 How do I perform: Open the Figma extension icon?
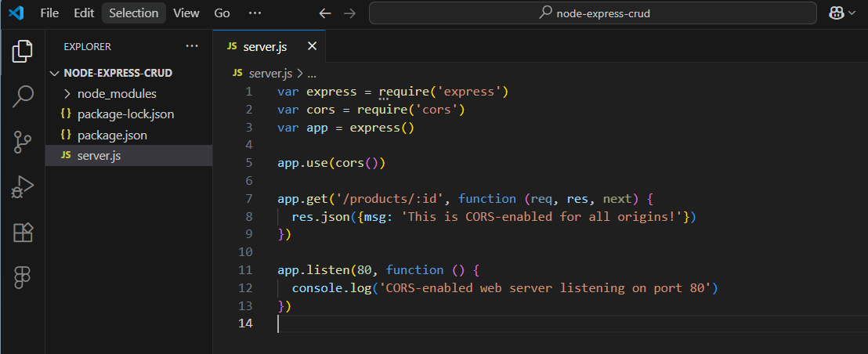(23, 277)
